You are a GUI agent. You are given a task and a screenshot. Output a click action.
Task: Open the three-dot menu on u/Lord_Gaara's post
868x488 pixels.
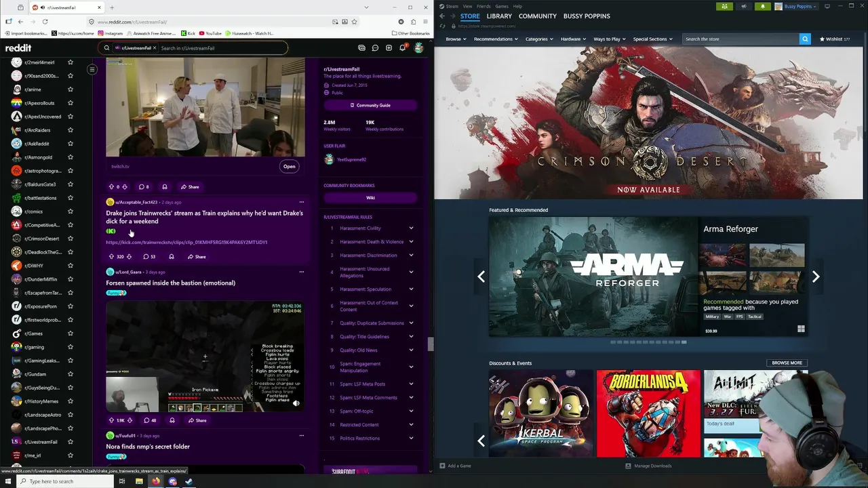click(302, 272)
